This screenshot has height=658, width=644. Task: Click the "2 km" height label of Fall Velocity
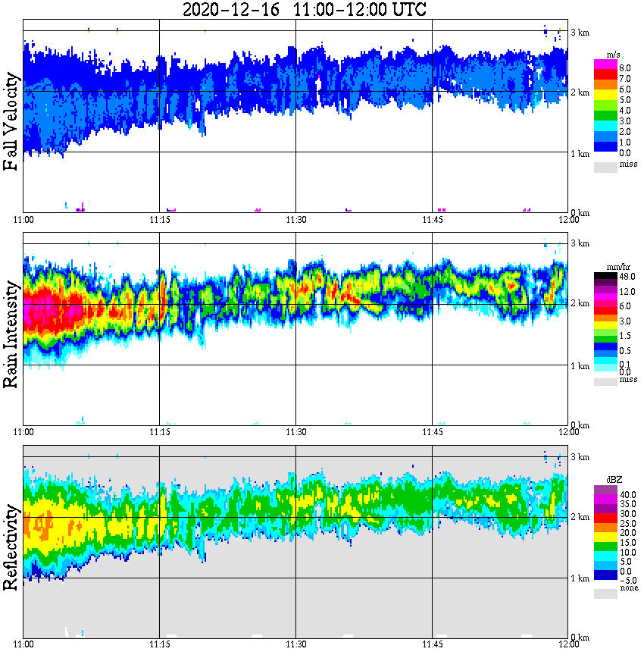580,92
